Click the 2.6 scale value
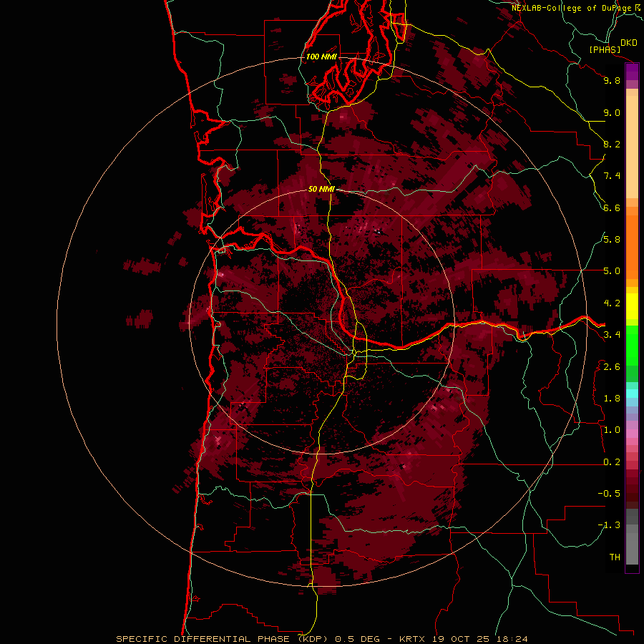Image resolution: width=644 pixels, height=644 pixels. tap(612, 367)
